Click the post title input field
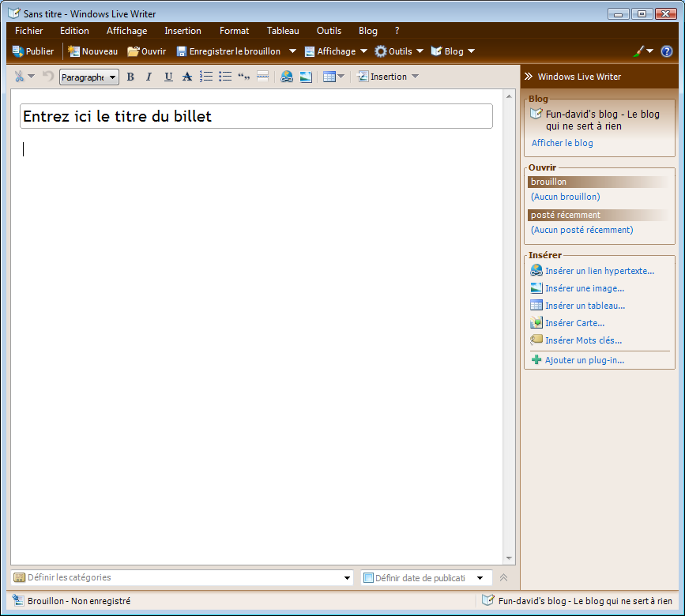Viewport: 685px width, 616px height. click(x=256, y=116)
